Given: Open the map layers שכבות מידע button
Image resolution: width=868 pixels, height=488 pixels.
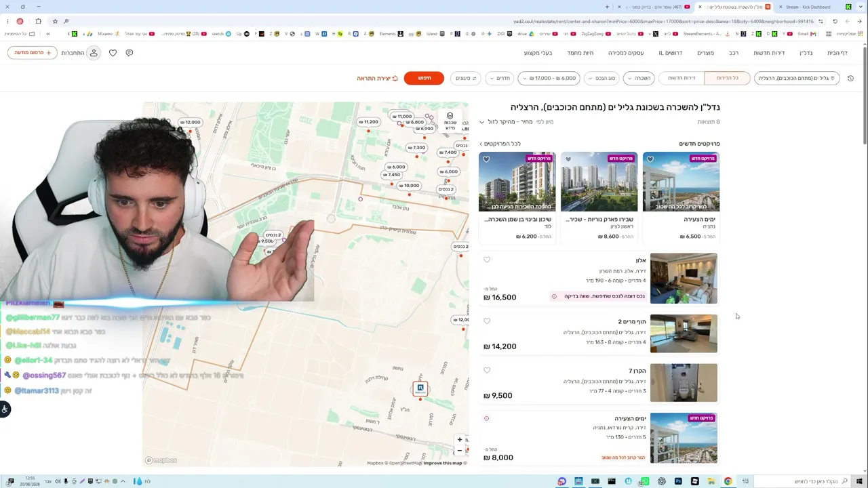Looking at the screenshot, I should click(x=450, y=120).
